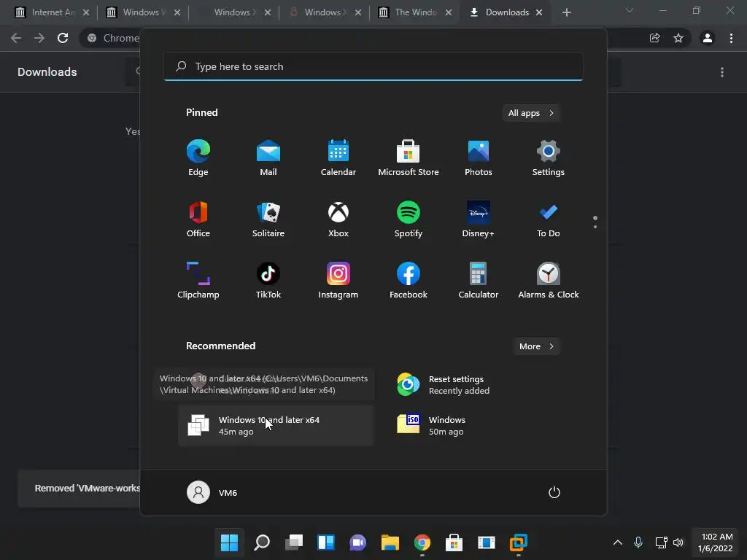Open a new Chrome tab
Screen dimensions: 747x560
tap(566, 12)
